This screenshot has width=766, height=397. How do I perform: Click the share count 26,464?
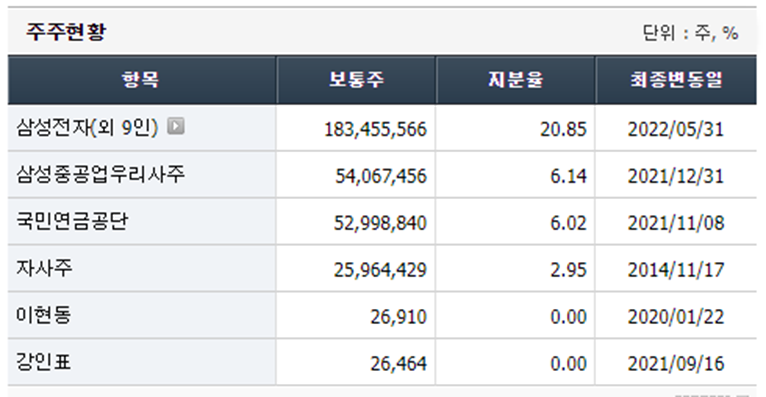[398, 364]
